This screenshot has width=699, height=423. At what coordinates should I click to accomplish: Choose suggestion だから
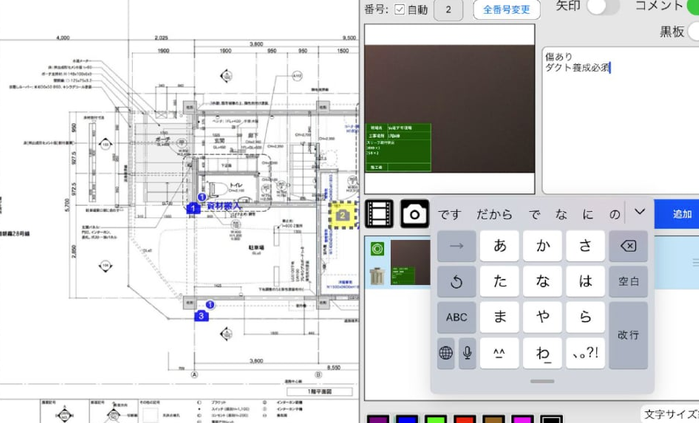(494, 214)
